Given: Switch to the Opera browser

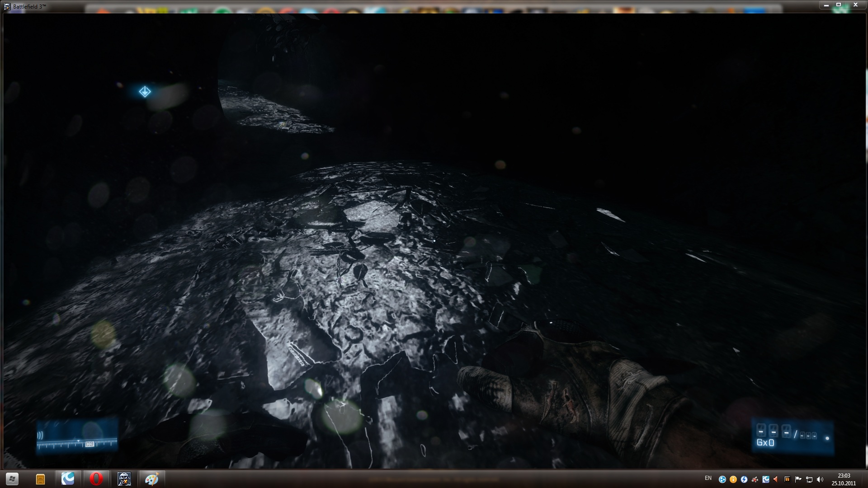Looking at the screenshot, I should (96, 479).
